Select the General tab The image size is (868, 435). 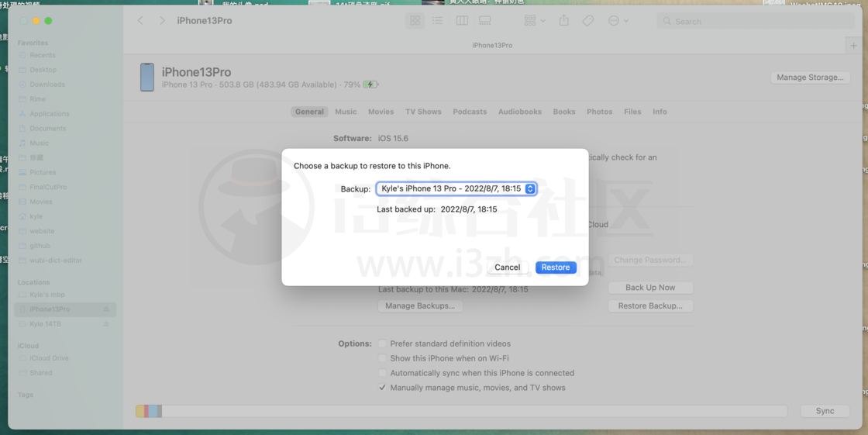click(309, 112)
